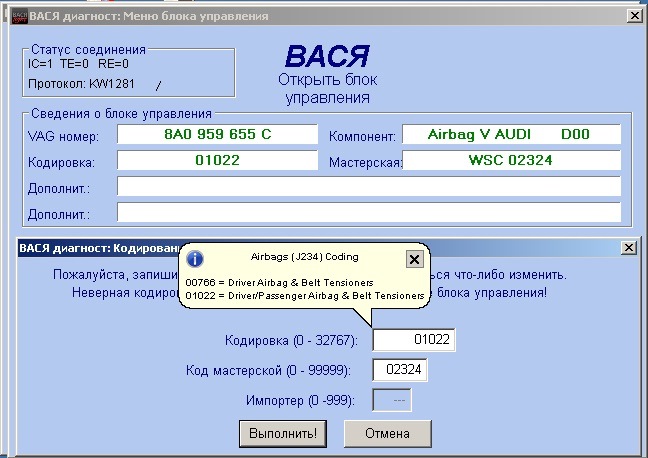The image size is (648, 458).
Task: Click the Airbags (J234) Coding title text
Action: pos(305,257)
